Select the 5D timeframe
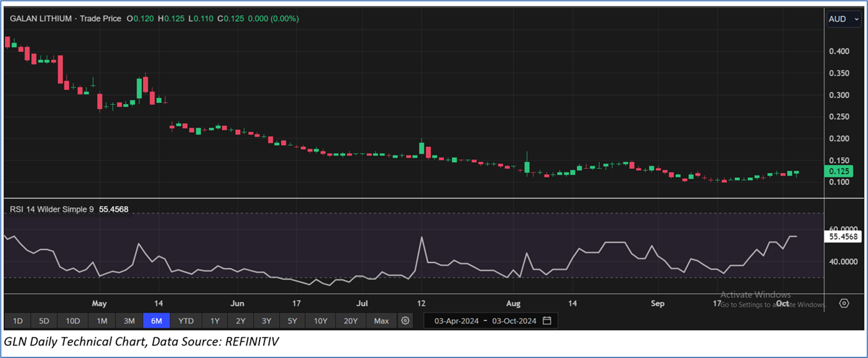868x358 pixels. [44, 321]
